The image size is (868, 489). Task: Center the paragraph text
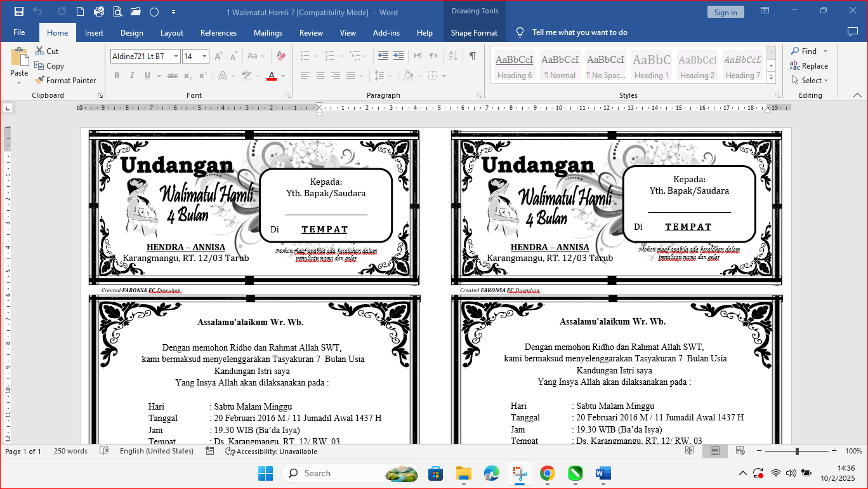pos(320,76)
